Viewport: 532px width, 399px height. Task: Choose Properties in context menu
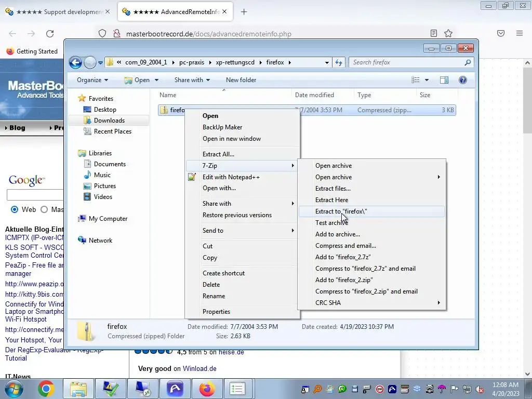tap(243, 312)
